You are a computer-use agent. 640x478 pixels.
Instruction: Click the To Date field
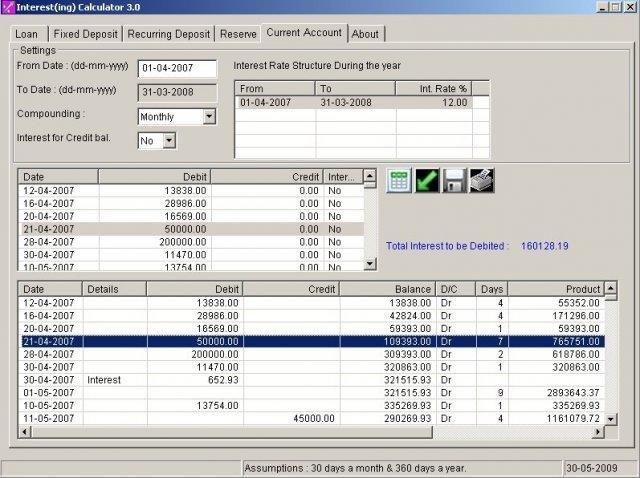tap(177, 92)
